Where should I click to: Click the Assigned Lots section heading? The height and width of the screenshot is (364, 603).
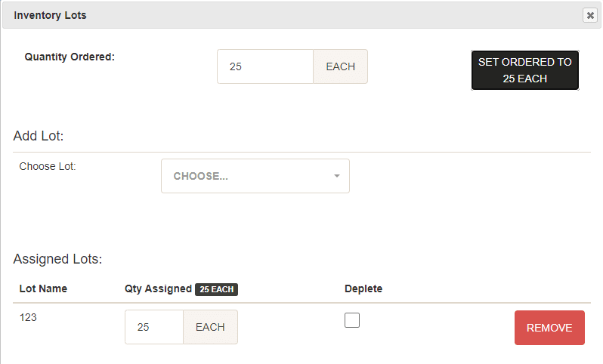[57, 259]
